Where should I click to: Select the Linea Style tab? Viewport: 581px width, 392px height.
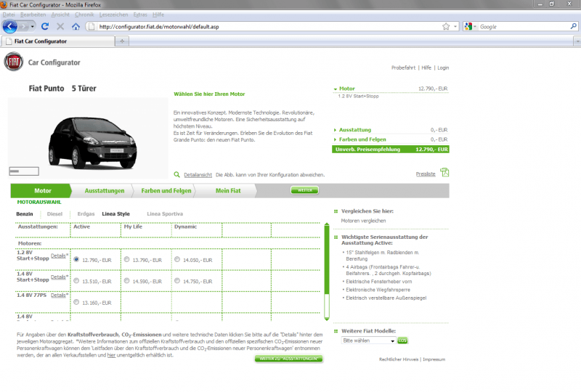pos(116,213)
